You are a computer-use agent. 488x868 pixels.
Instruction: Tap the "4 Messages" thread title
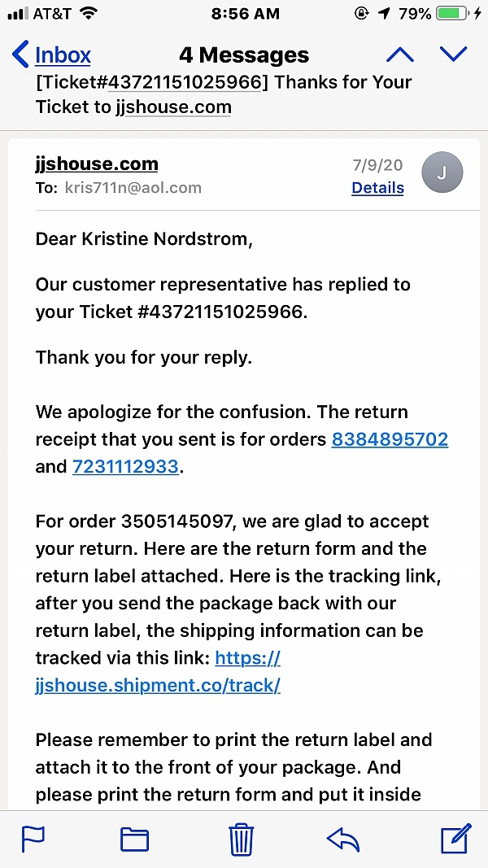(244, 55)
